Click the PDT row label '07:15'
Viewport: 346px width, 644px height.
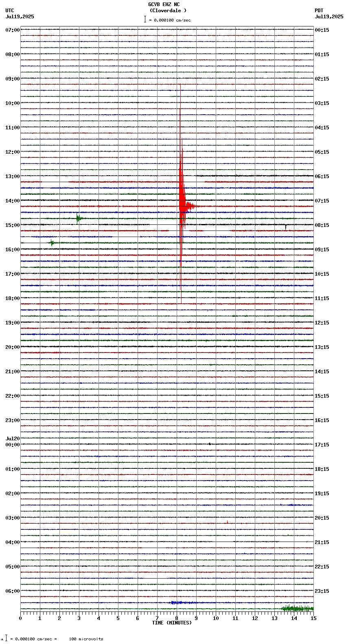pyautogui.click(x=322, y=201)
